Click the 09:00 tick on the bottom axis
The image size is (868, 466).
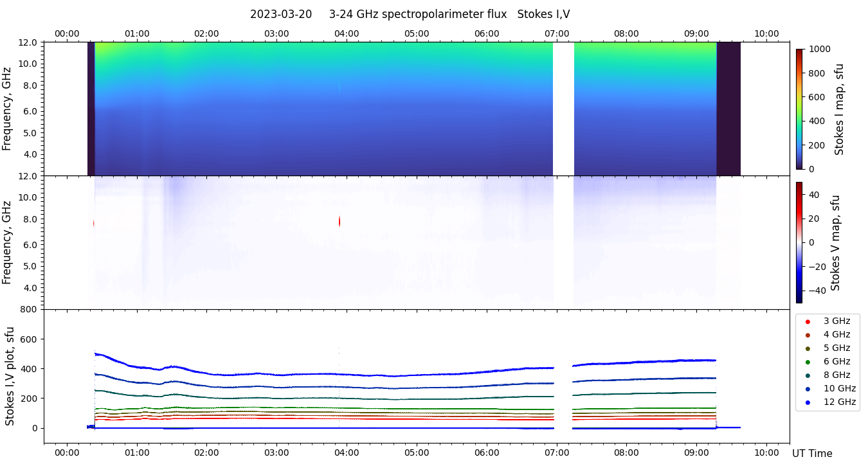coord(696,452)
